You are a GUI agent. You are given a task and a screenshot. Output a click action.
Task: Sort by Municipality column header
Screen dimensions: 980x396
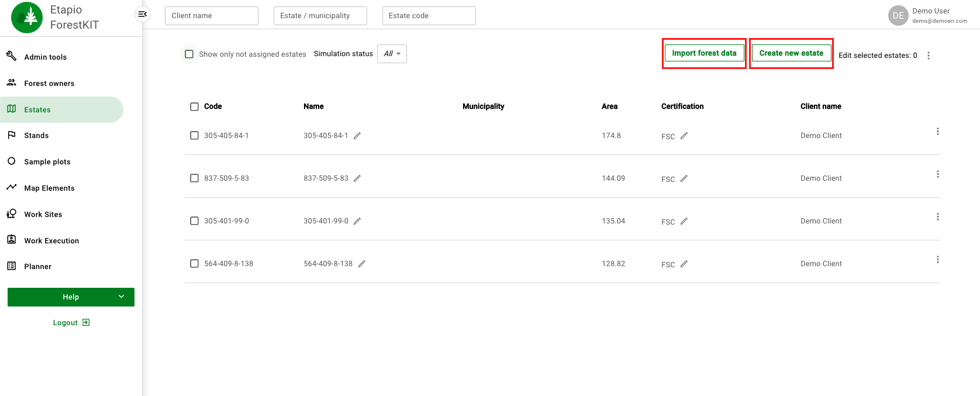pyautogui.click(x=483, y=106)
